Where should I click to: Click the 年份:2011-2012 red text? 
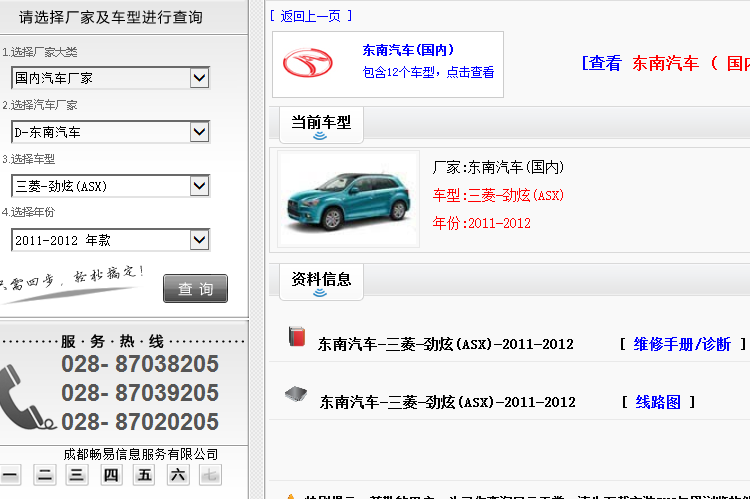tap(482, 223)
